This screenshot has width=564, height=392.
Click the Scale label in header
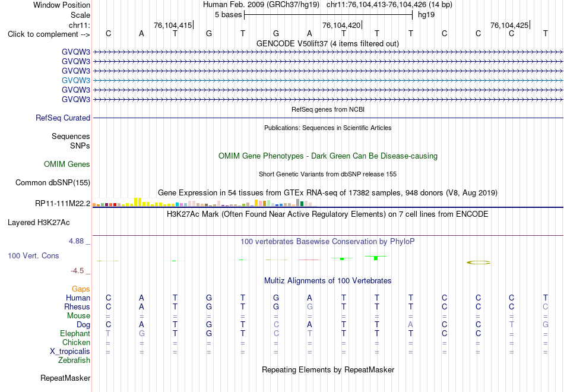click(80, 15)
